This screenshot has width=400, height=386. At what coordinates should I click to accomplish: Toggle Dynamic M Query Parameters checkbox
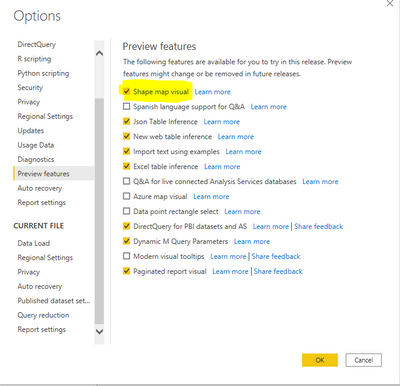coord(126,241)
